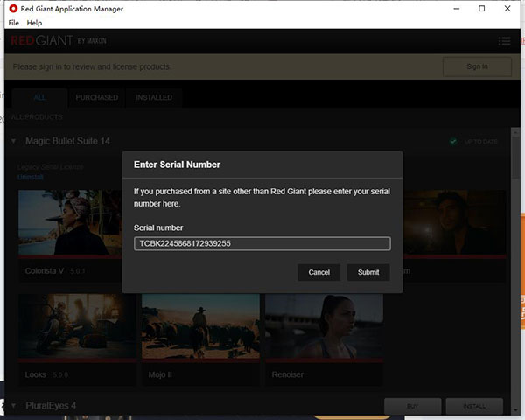The height and width of the screenshot is (420, 525).
Task: Click the RED GIANT by Maxon logo
Action: [x=59, y=41]
